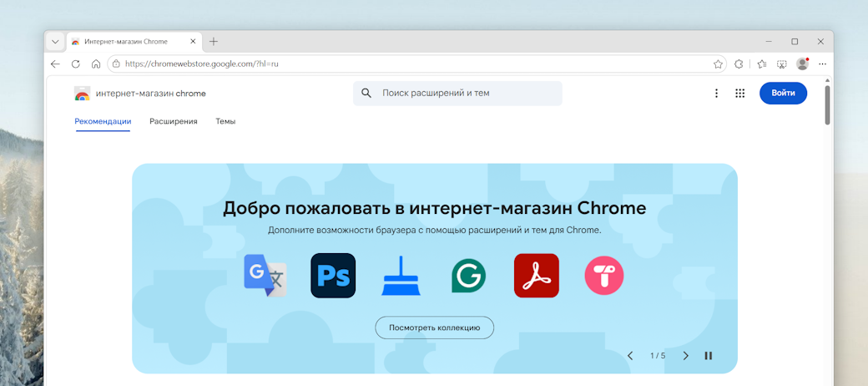Maximize the browser window
The height and width of the screenshot is (386, 868).
click(795, 42)
